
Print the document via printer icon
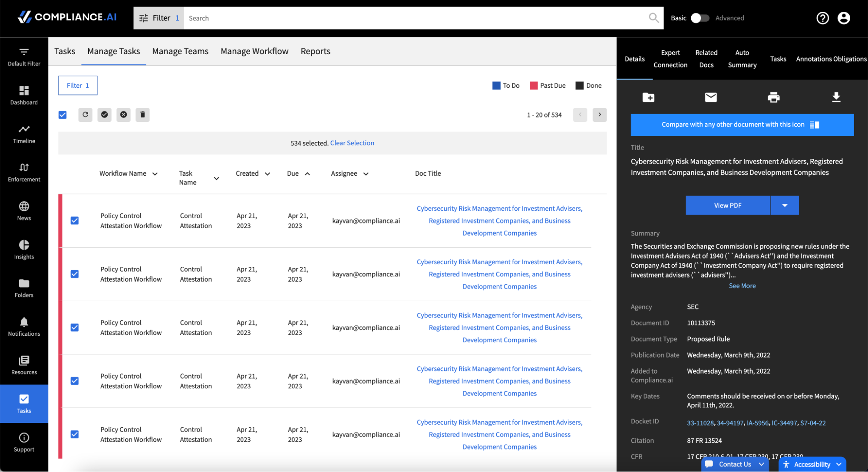click(x=773, y=97)
